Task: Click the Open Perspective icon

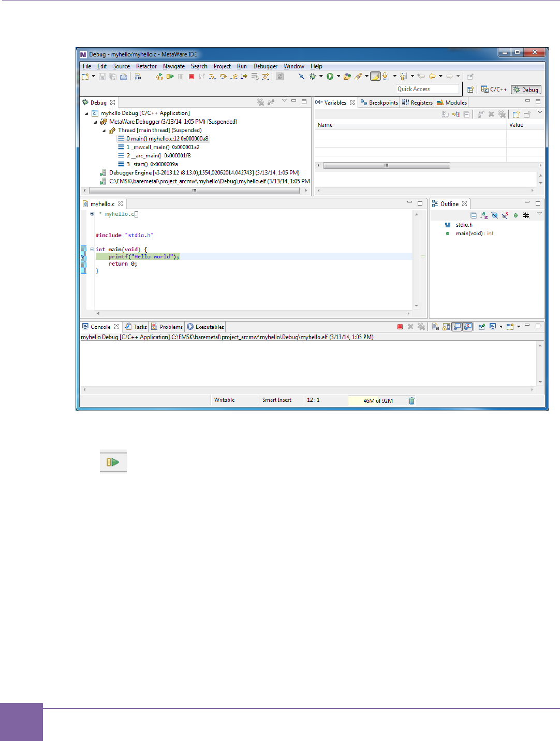Action: click(470, 89)
